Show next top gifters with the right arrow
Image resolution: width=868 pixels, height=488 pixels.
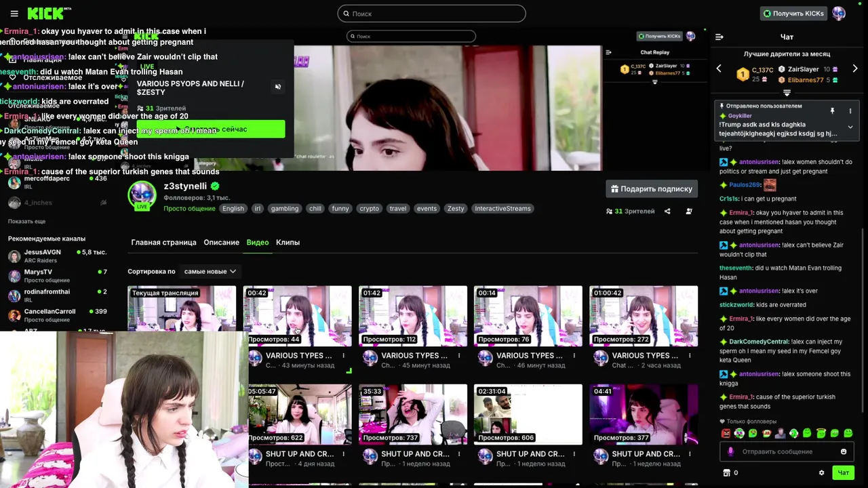click(x=854, y=68)
